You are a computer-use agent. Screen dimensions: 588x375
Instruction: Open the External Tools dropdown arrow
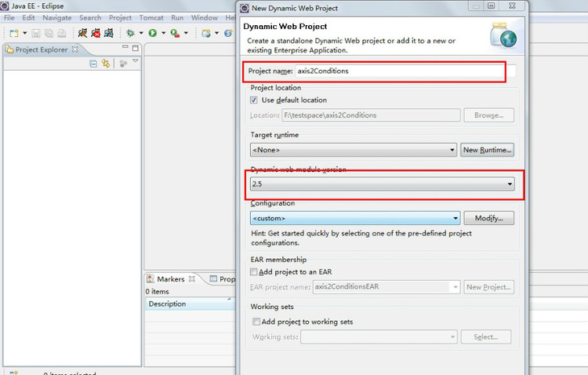[186, 33]
